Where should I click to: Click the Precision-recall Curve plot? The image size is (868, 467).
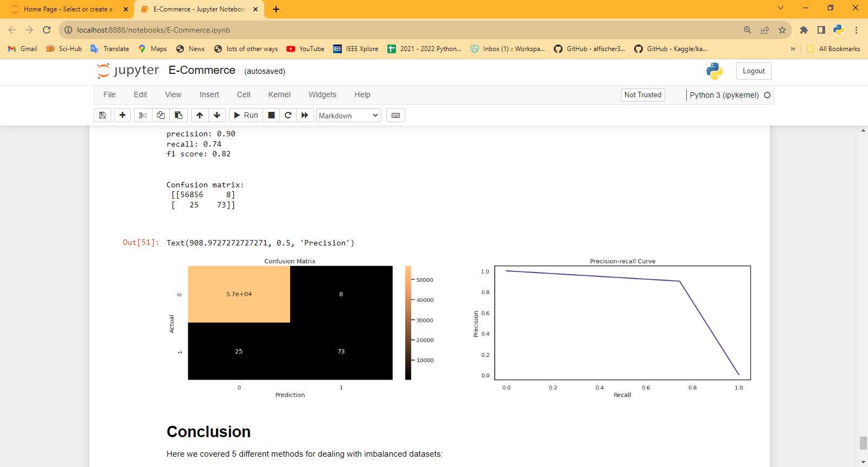[623, 323]
